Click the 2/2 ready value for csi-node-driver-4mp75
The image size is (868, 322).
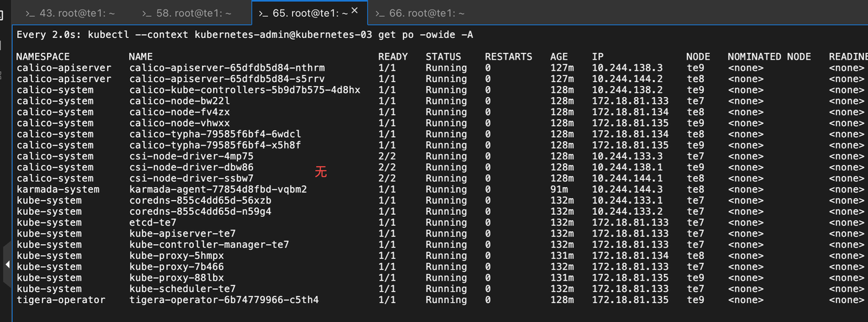click(x=387, y=156)
